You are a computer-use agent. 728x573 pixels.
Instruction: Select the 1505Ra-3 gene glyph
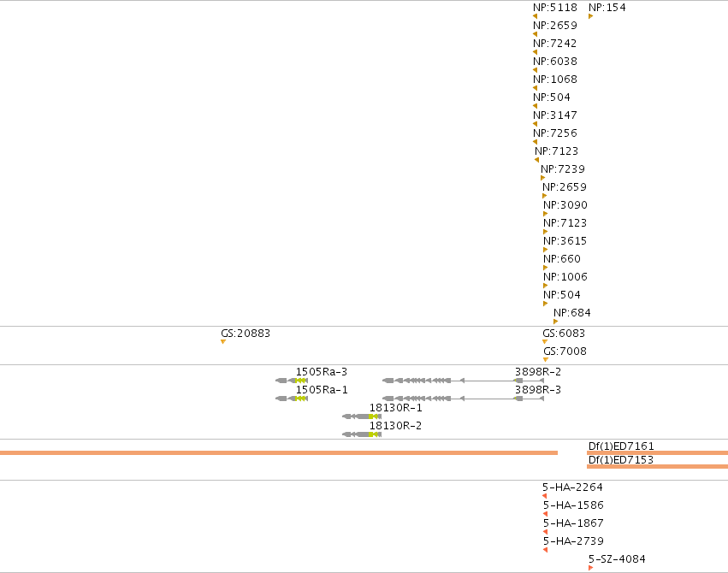point(292,381)
